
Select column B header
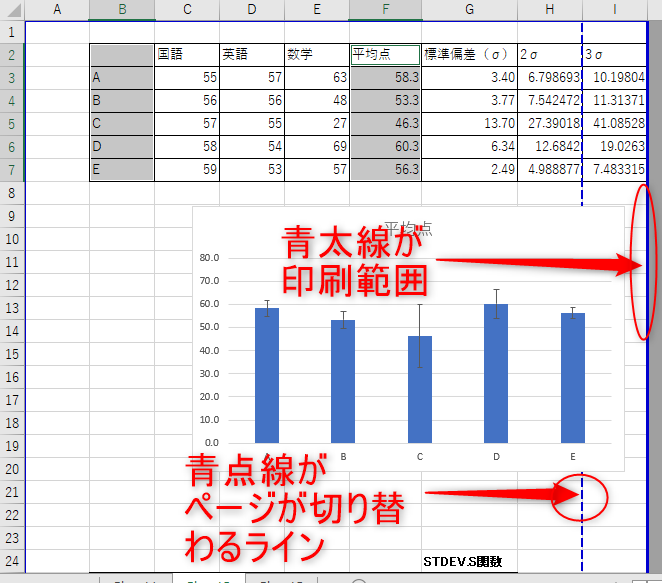pos(122,9)
